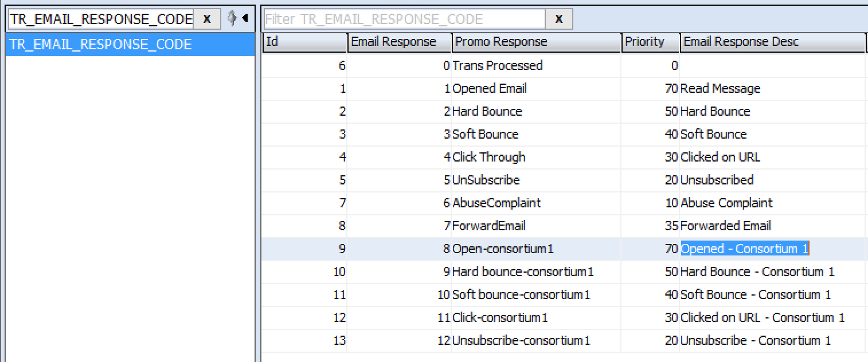Select the 'Trans Processed' cell

coord(536,66)
